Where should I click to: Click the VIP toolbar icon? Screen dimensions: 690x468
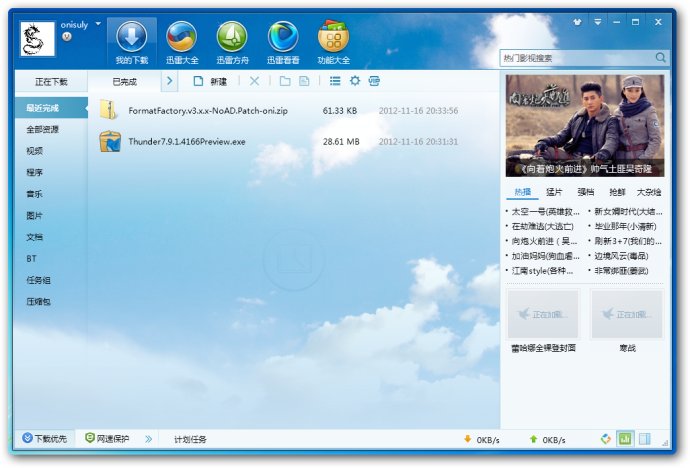tap(374, 81)
